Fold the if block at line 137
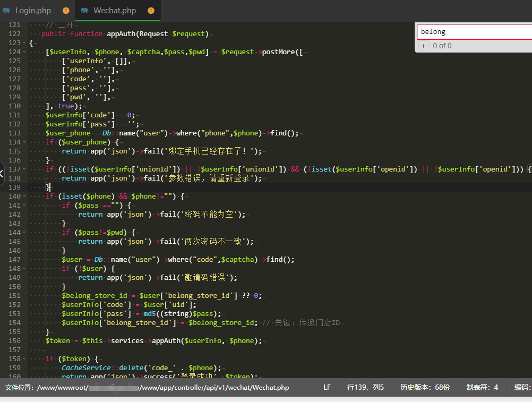 point(24,169)
